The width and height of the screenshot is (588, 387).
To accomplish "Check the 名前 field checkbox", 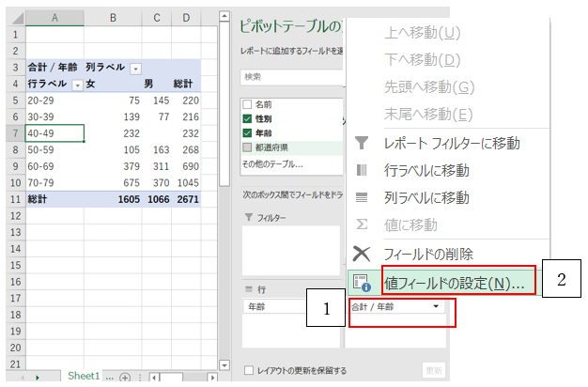I will click(x=247, y=104).
